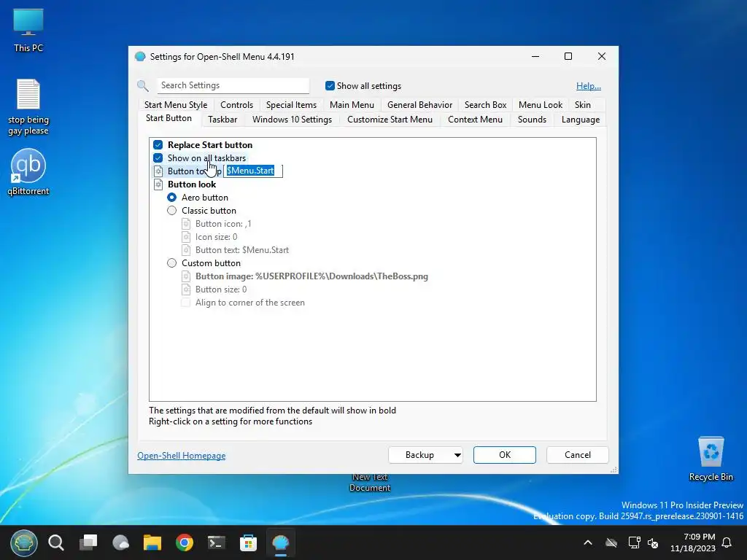Click the settings icon beside Button tooltip
The height and width of the screenshot is (560, 747).
[158, 171]
